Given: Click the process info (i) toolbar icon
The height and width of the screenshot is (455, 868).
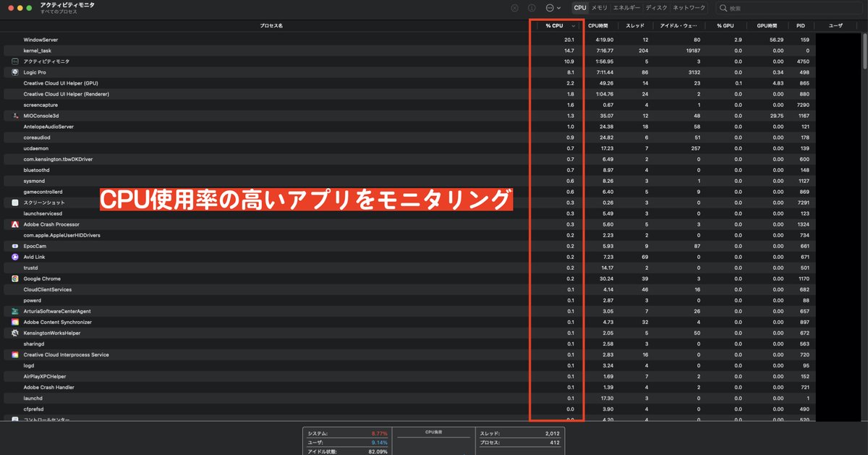Looking at the screenshot, I should (532, 8).
